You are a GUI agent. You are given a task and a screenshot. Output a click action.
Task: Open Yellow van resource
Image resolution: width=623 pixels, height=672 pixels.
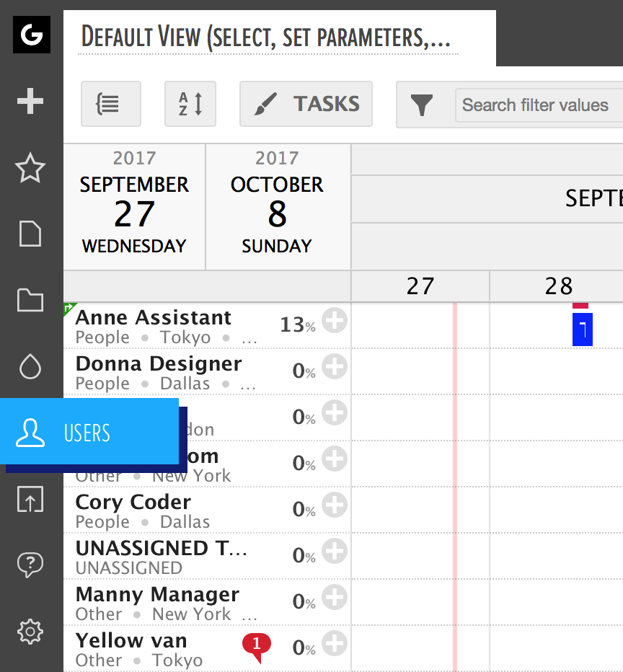click(131, 641)
